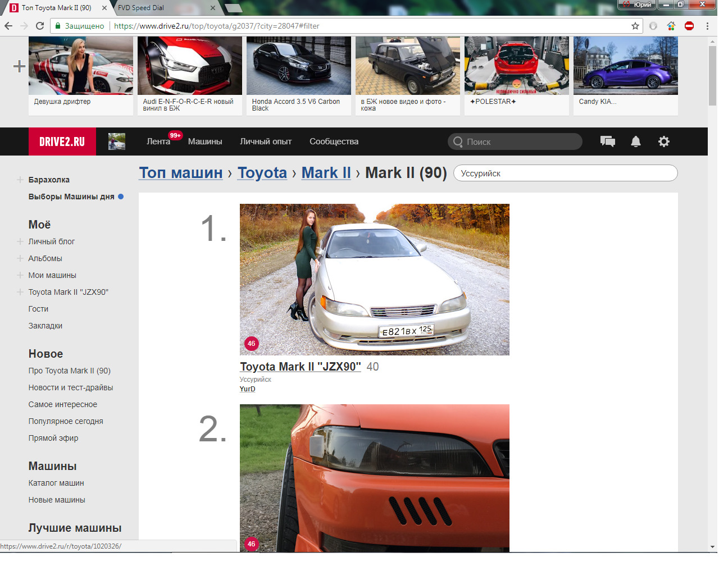This screenshot has height=566, width=728.
Task: Open Новости и тест-драйвы sidebar link
Action: point(71,387)
